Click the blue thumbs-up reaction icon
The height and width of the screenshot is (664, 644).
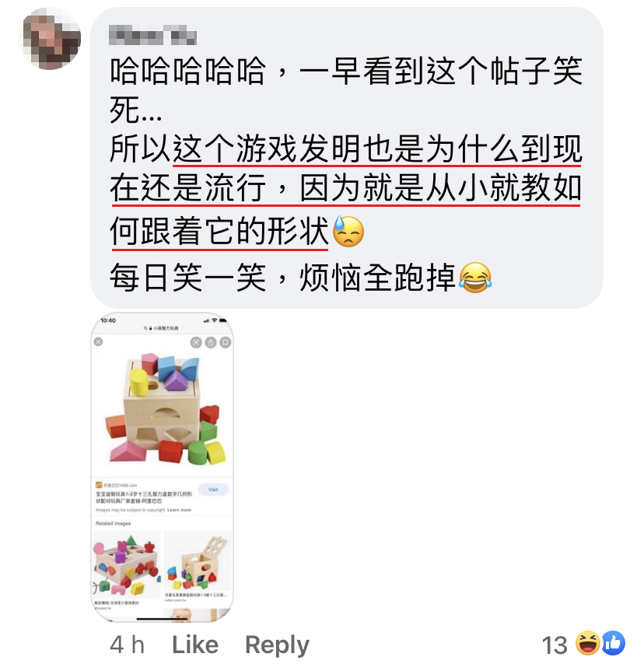pyautogui.click(x=613, y=643)
